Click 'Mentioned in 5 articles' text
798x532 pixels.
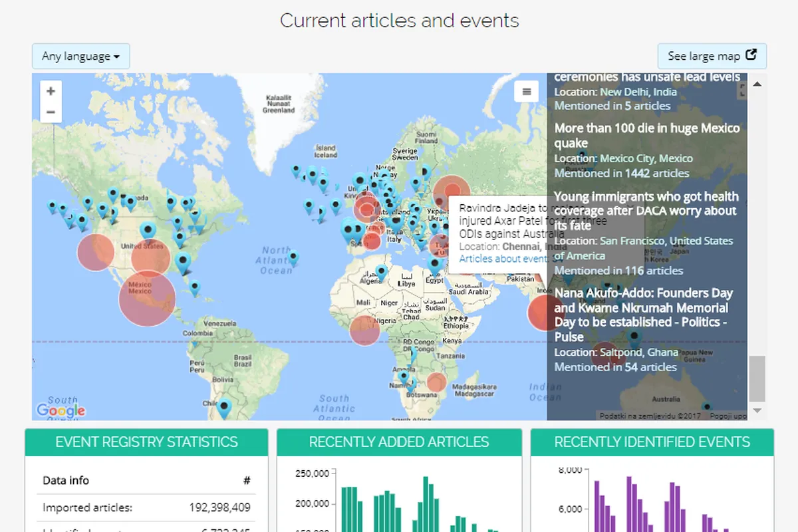click(612, 106)
